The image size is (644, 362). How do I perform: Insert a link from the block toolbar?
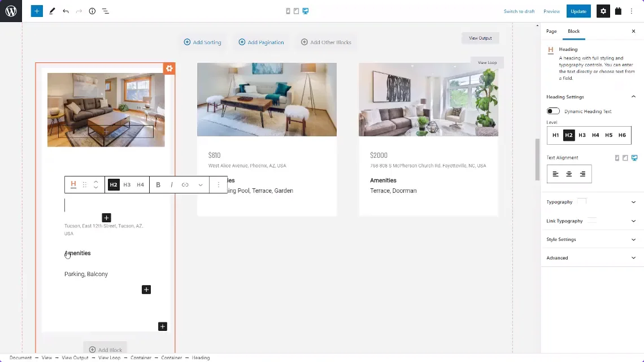(185, 184)
